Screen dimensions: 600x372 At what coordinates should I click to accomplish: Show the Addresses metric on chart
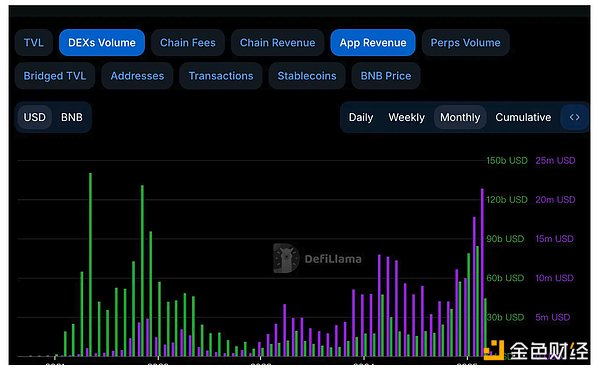[x=137, y=76]
